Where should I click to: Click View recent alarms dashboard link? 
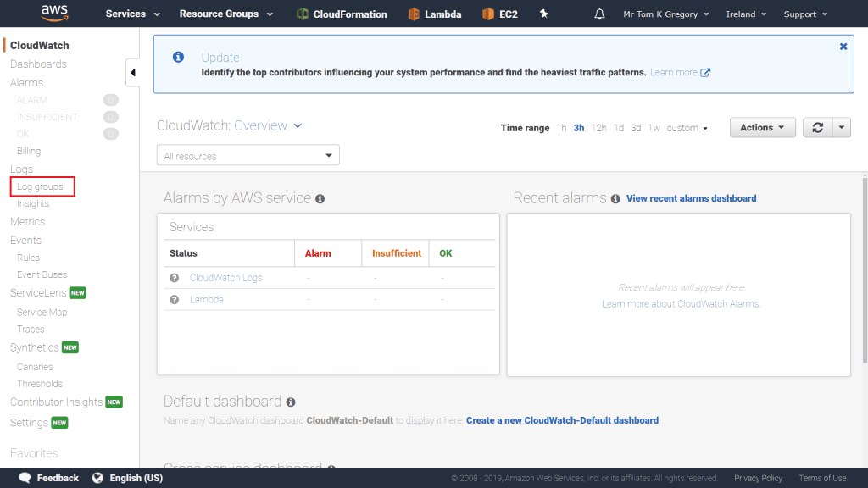tap(691, 198)
